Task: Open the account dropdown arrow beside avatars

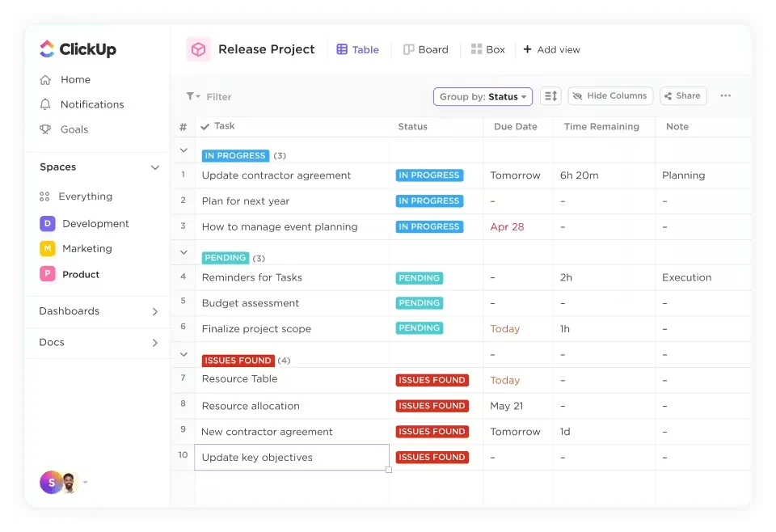Action: pyautogui.click(x=85, y=482)
